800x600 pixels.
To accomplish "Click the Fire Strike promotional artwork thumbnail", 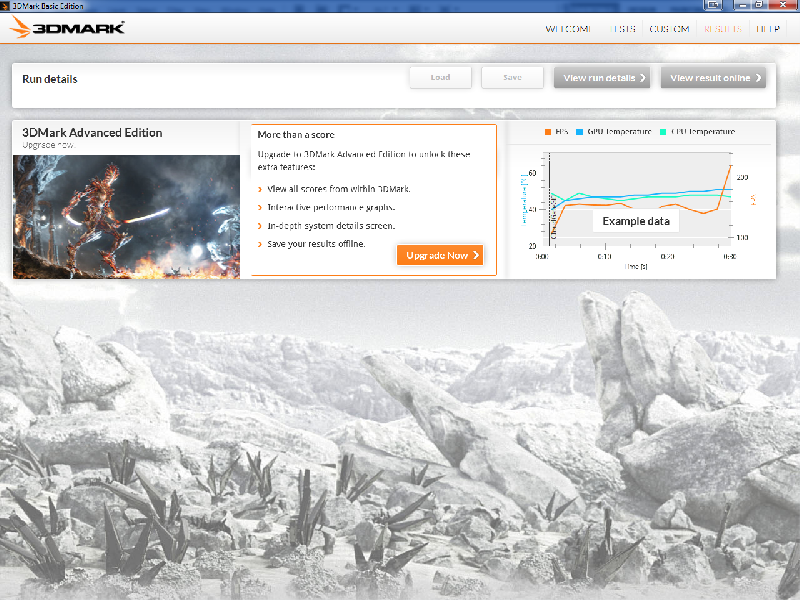I will click(x=126, y=217).
